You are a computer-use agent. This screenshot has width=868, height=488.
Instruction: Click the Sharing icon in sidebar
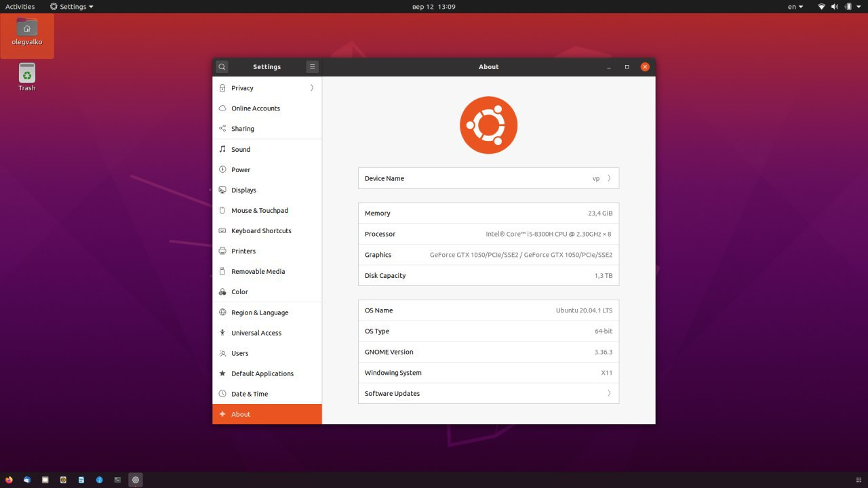pos(222,129)
